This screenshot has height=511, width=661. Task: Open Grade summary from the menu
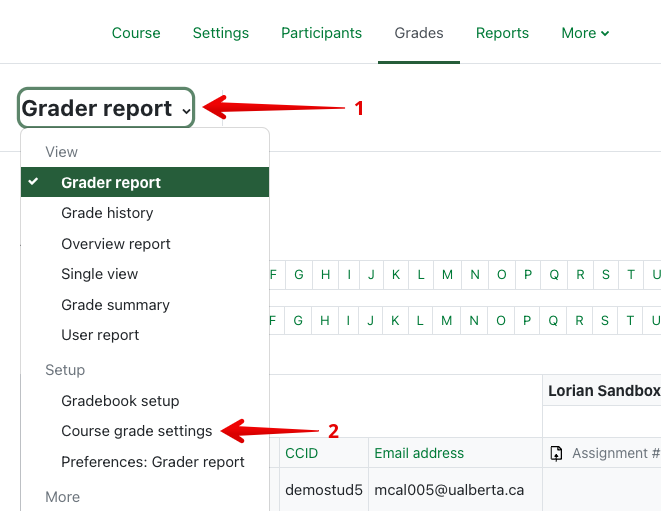point(115,305)
